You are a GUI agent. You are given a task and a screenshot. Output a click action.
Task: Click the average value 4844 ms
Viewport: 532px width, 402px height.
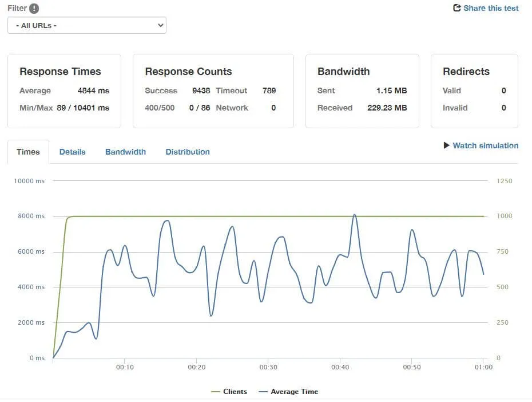[x=93, y=90]
